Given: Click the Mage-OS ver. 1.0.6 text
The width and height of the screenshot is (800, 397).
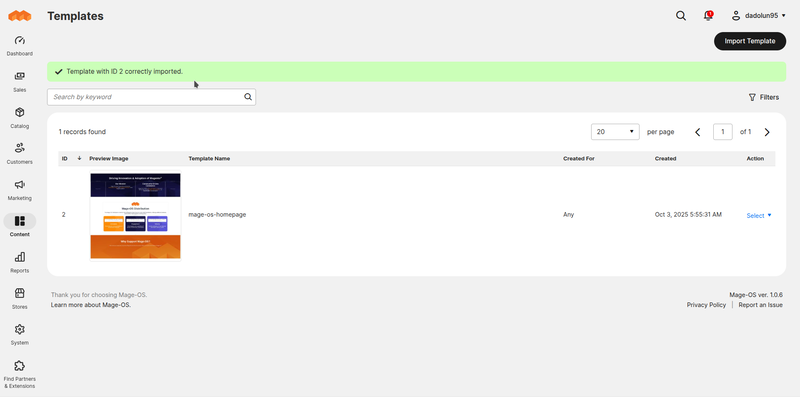Looking at the screenshot, I should point(756,294).
